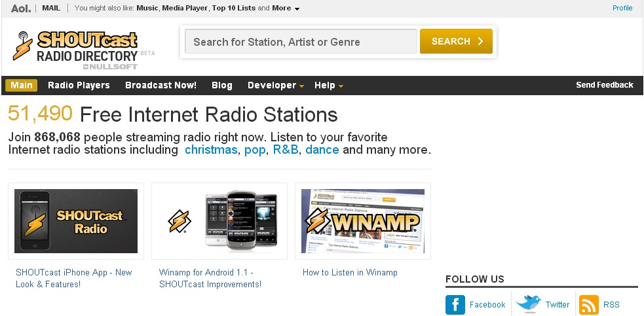
Task: Click the orange RSS feed icon
Action: pyautogui.click(x=588, y=304)
